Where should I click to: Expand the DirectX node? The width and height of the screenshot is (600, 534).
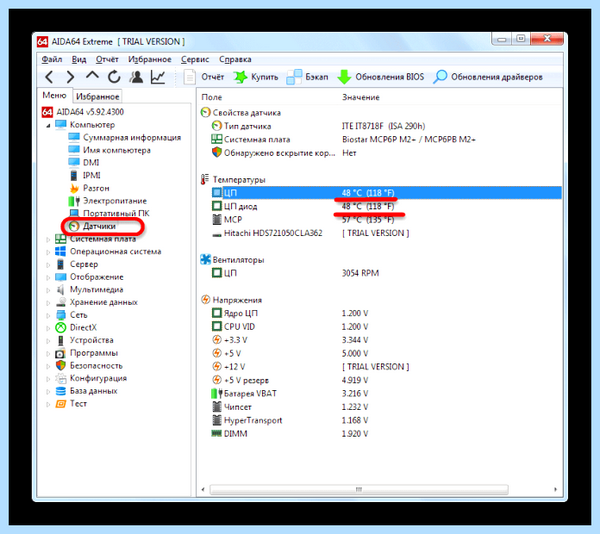(x=48, y=328)
